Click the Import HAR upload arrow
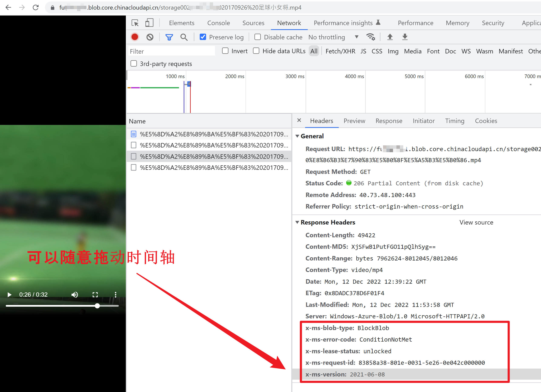The height and width of the screenshot is (392, 541). tap(390, 37)
